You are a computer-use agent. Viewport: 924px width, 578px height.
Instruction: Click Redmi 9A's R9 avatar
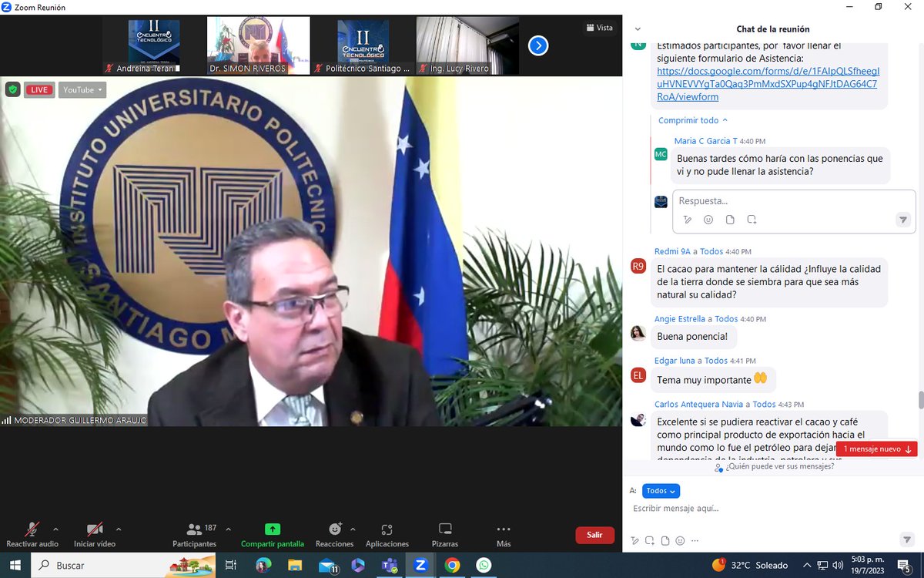pos(638,266)
